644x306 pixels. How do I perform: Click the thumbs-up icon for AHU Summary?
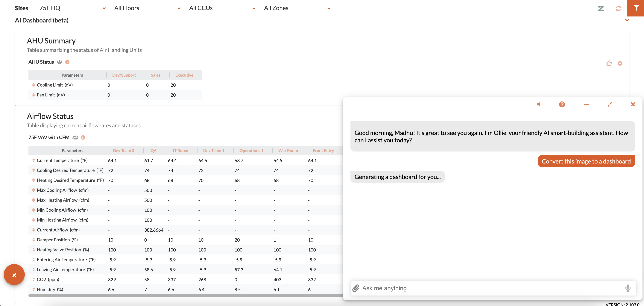[609, 63]
